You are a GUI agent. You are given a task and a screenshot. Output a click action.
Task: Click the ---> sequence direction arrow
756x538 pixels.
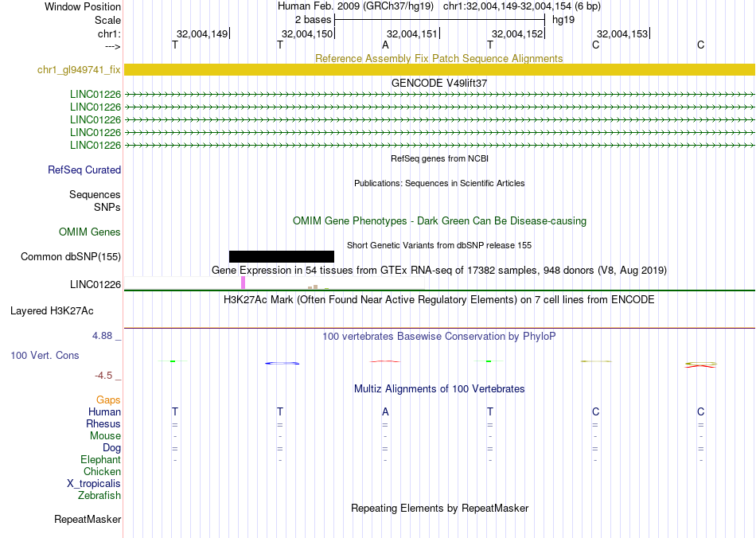coord(113,46)
